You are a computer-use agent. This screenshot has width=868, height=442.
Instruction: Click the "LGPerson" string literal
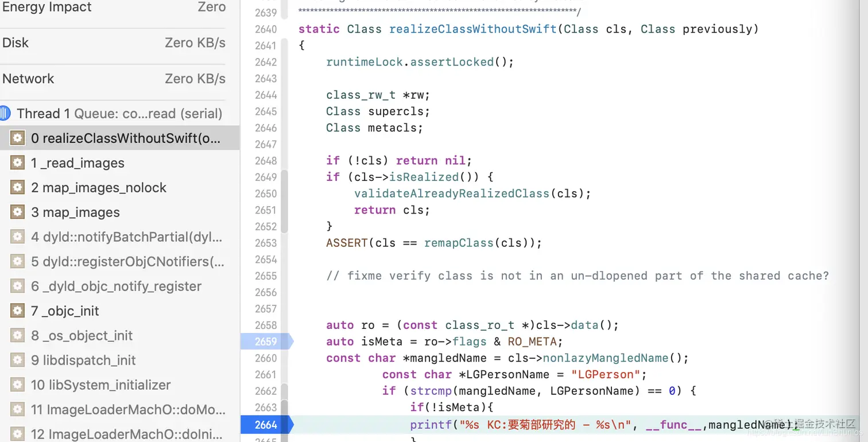(606, 375)
